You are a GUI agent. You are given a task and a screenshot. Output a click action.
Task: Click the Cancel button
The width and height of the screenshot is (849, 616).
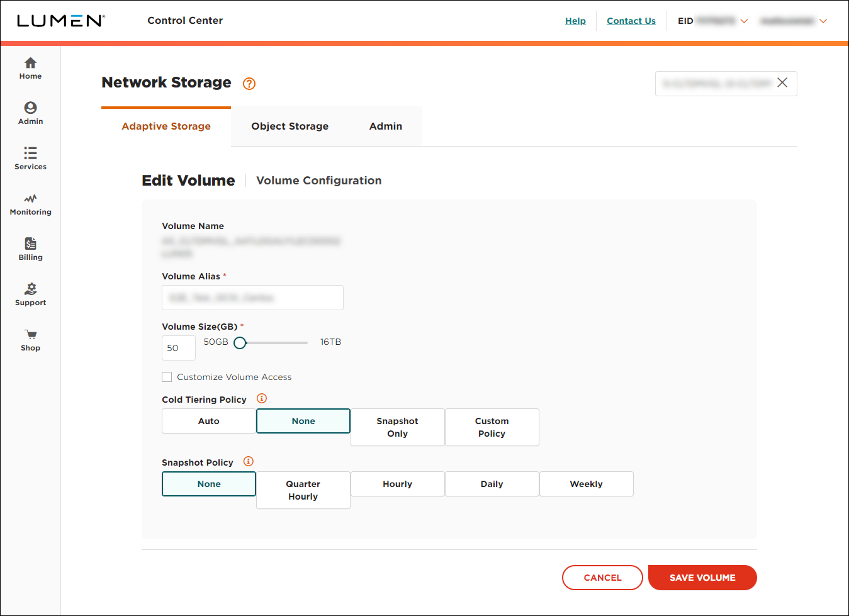tap(602, 578)
